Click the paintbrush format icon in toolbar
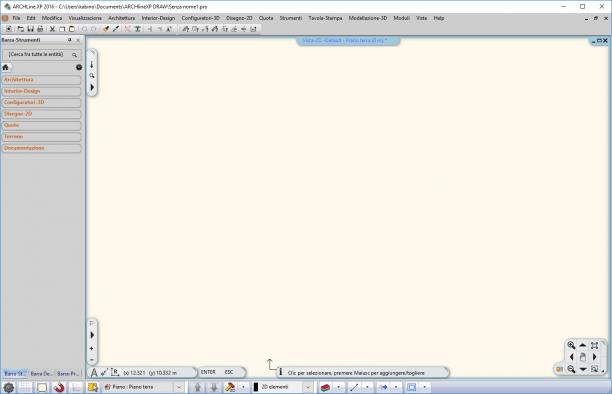The image size is (612, 394). point(106,29)
